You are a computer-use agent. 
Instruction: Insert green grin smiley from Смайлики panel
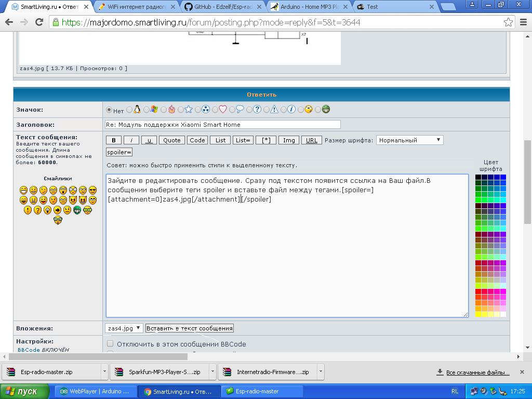click(77, 210)
